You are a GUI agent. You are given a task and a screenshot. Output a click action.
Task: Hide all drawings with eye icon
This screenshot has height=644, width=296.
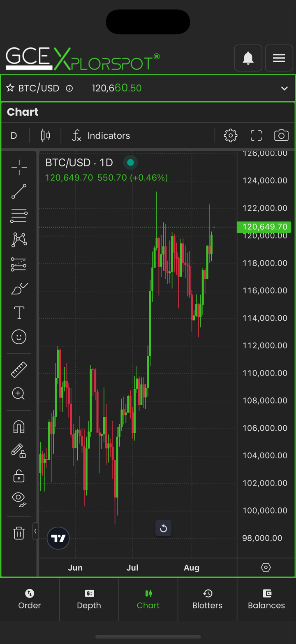tap(19, 499)
